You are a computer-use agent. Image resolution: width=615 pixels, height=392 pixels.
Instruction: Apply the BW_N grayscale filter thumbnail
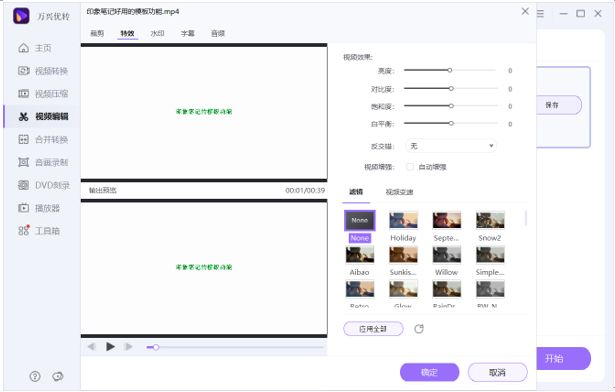pyautogui.click(x=490, y=289)
